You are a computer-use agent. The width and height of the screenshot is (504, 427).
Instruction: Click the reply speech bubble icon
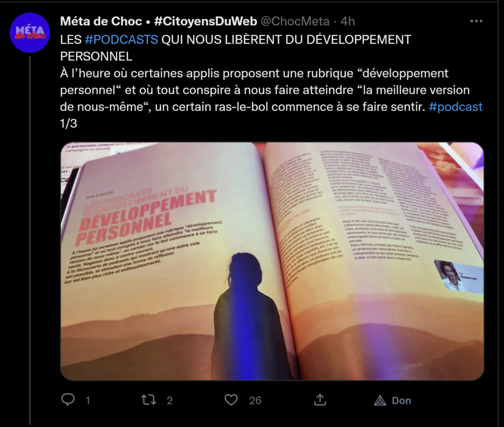pos(68,399)
